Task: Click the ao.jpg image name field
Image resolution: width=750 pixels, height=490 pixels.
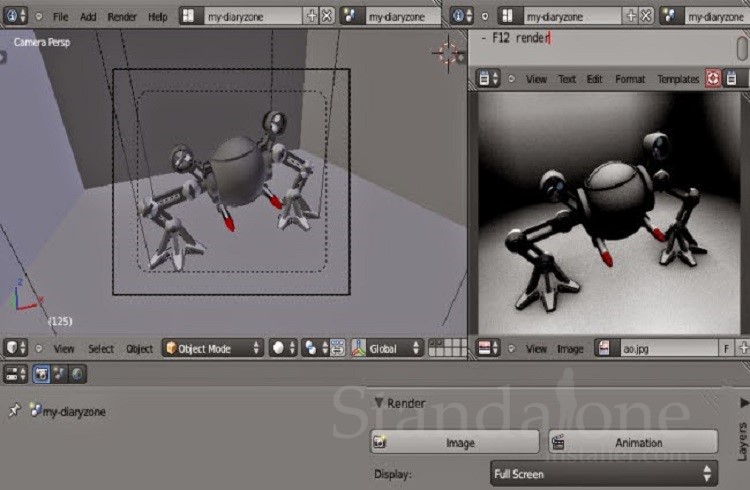Action: click(667, 348)
